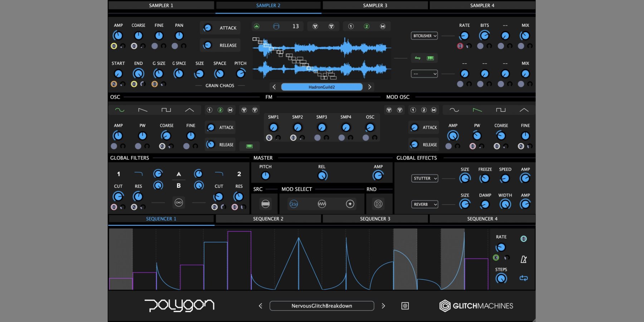The height and width of the screenshot is (322, 644).
Task: Open the REVERB global effect dropdown
Action: (x=425, y=204)
